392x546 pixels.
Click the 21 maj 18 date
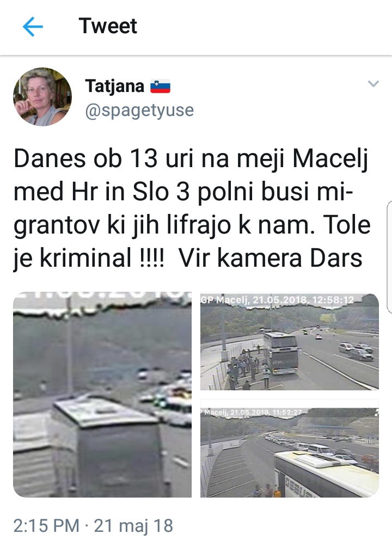133,525
